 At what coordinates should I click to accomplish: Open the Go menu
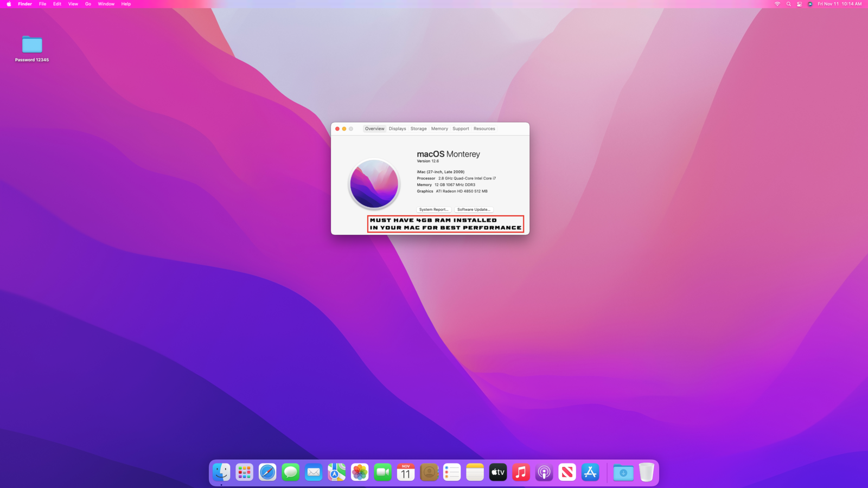[x=88, y=4]
